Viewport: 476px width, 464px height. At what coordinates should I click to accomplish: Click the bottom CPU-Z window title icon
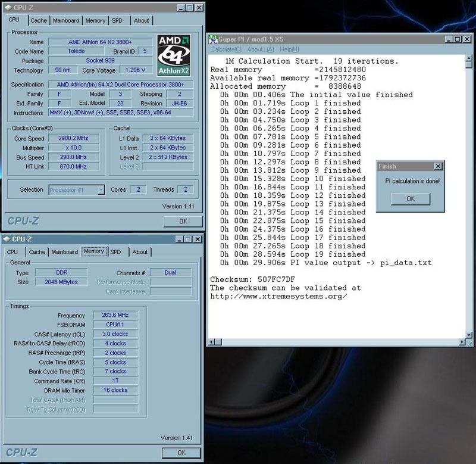click(x=7, y=239)
